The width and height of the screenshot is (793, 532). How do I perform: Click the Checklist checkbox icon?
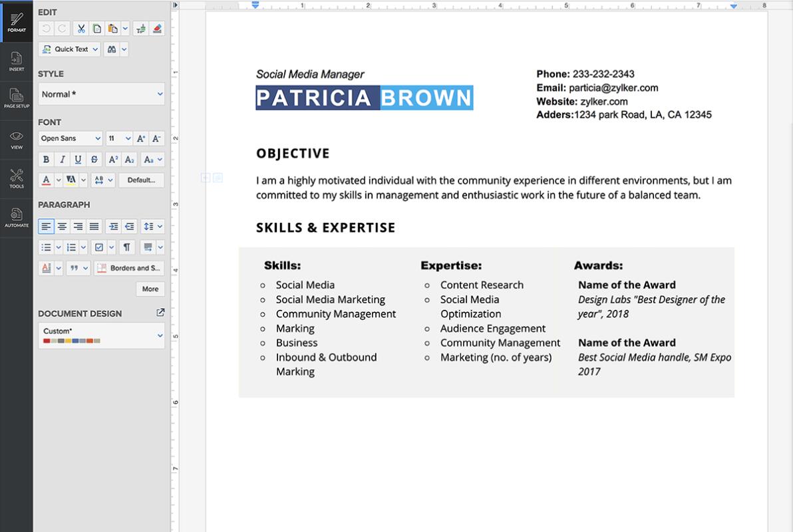coord(99,247)
